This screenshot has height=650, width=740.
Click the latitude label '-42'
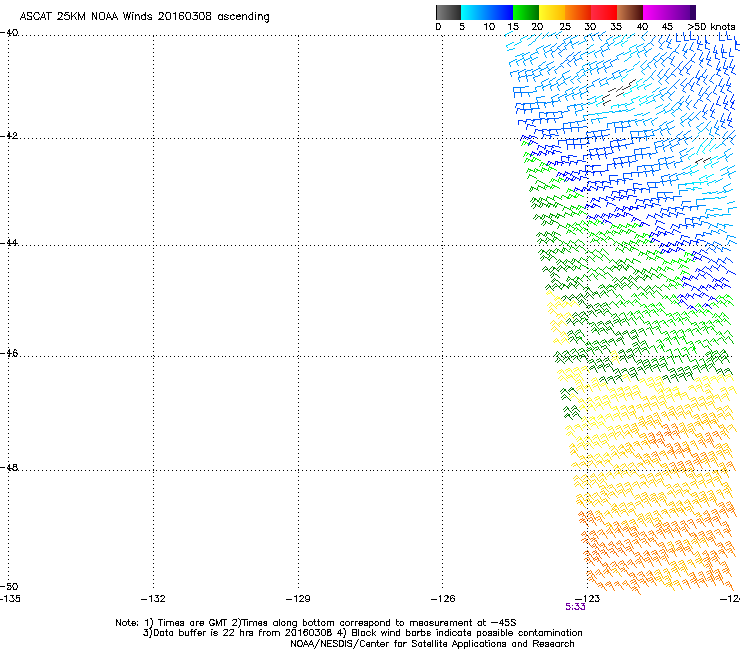pyautogui.click(x=9, y=135)
